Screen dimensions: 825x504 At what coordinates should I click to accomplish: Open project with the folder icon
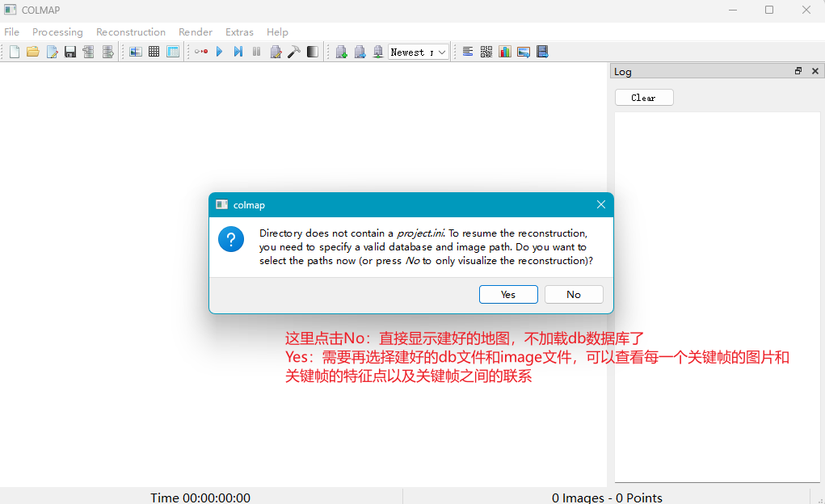coord(33,52)
